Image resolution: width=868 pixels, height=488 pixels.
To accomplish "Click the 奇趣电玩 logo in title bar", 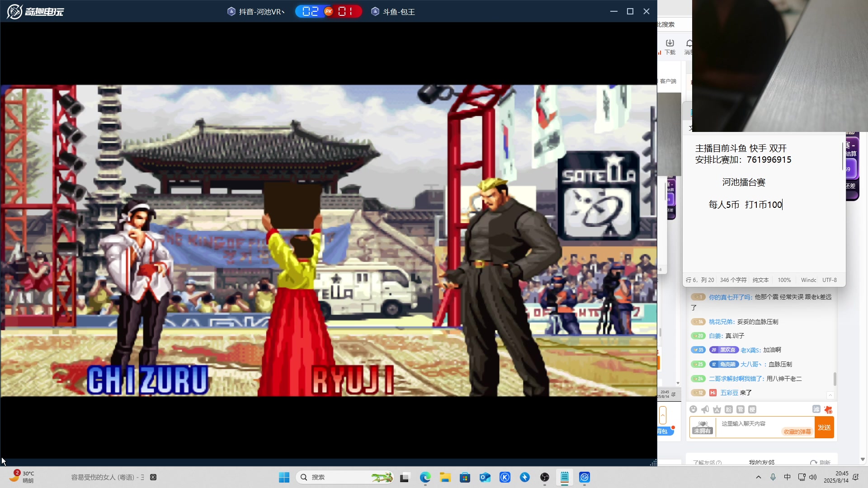I will click(x=35, y=11).
